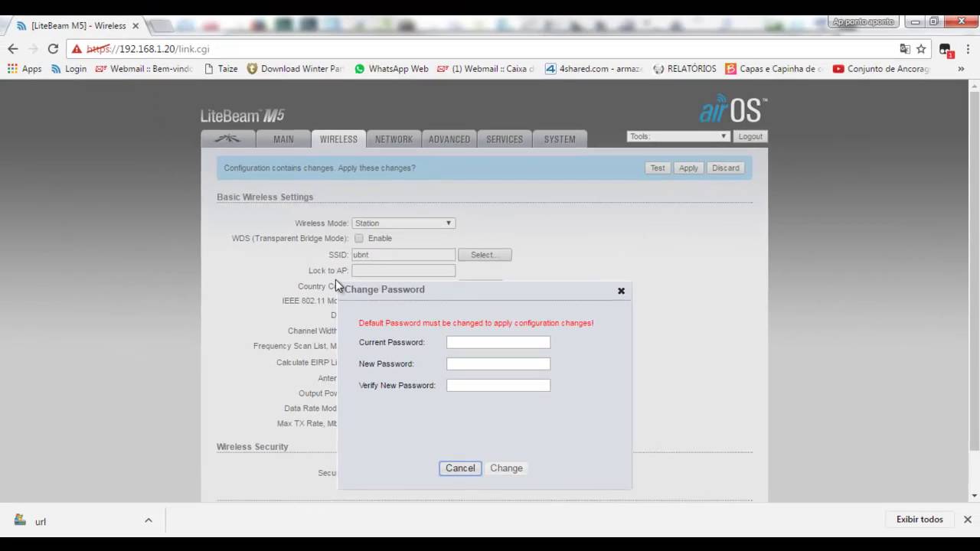This screenshot has height=551, width=980.
Task: Open the RELATÓRIOS bookmark
Action: (x=684, y=68)
